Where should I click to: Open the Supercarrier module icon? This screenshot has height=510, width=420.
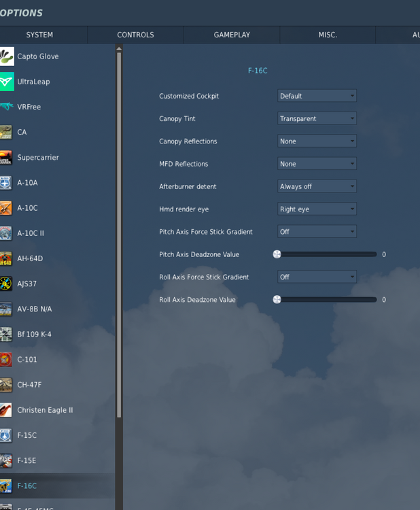click(x=6, y=158)
